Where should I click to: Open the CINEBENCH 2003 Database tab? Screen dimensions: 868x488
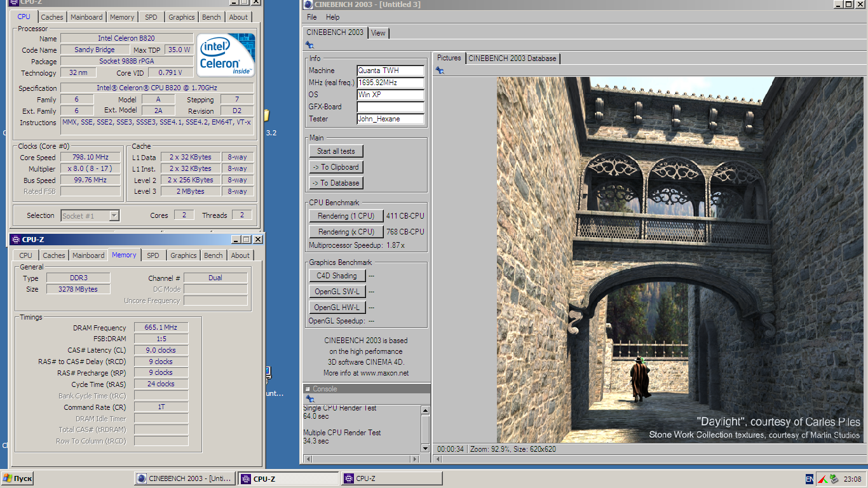(x=512, y=58)
